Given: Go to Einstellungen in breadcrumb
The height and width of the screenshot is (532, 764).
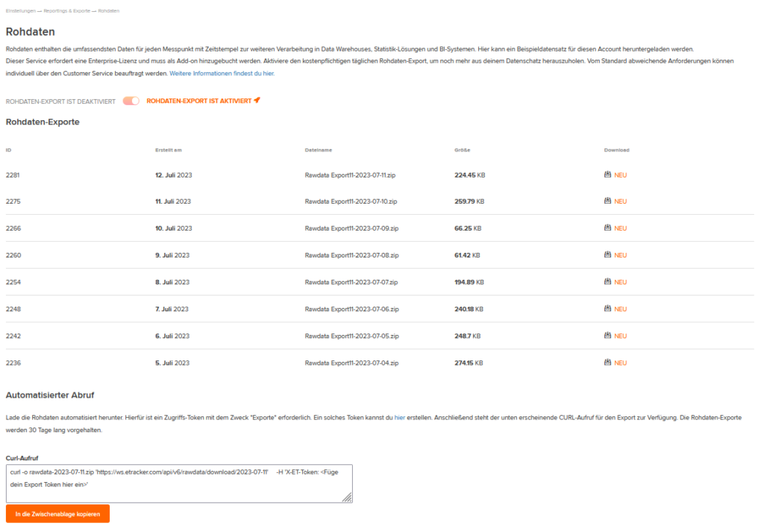Looking at the screenshot, I should coord(20,10).
